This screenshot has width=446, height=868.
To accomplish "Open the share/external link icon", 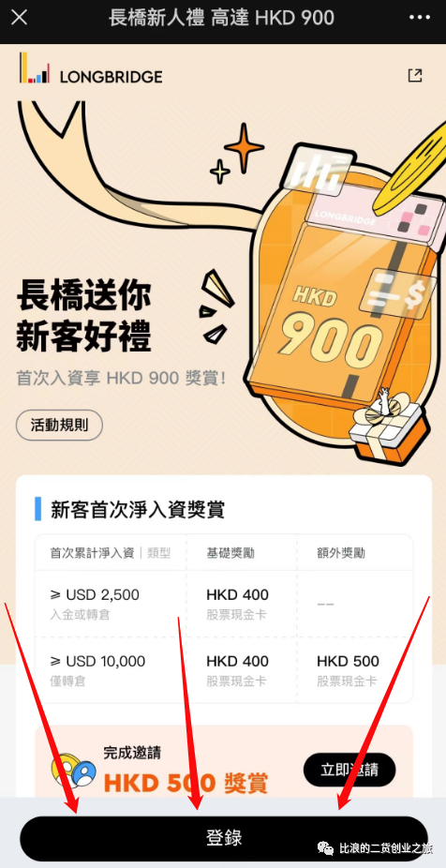I will click(x=414, y=75).
